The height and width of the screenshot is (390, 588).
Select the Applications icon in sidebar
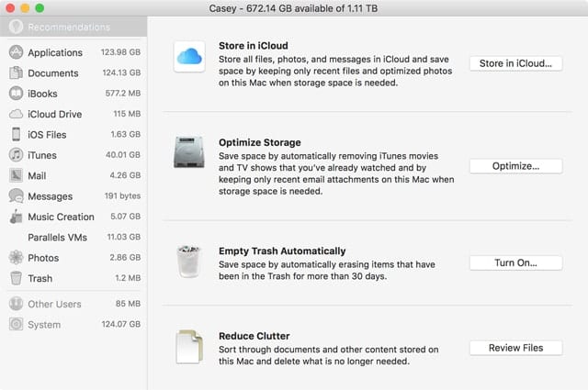tap(17, 52)
